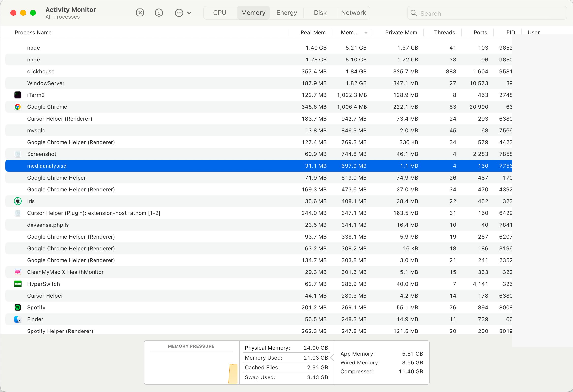Click the Wired Memory 3.55 GB entry
The width and height of the screenshot is (573, 392).
pyautogui.click(x=382, y=362)
